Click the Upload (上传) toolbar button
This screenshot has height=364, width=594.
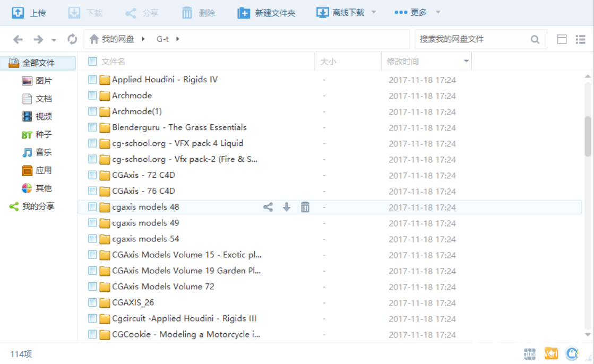click(x=29, y=13)
